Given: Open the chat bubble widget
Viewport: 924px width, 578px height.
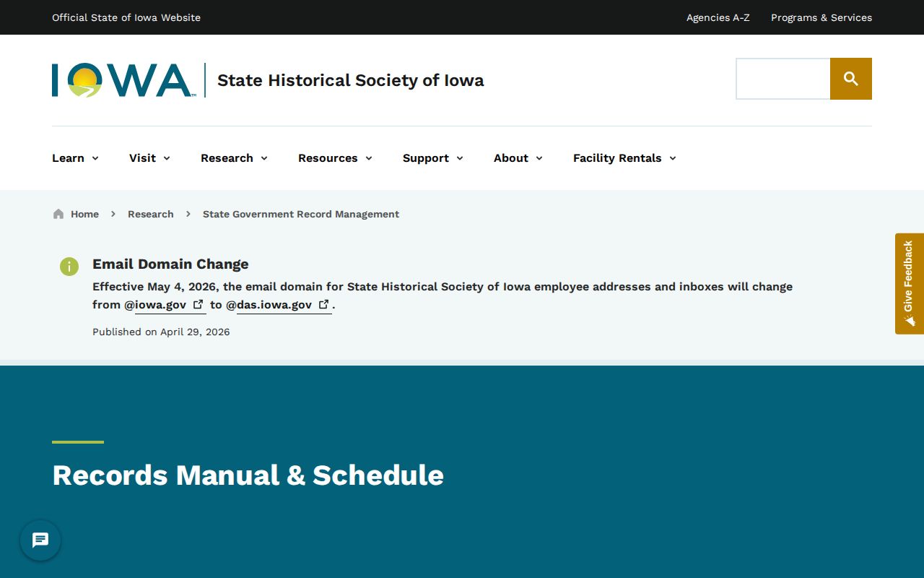Looking at the screenshot, I should 40,540.
